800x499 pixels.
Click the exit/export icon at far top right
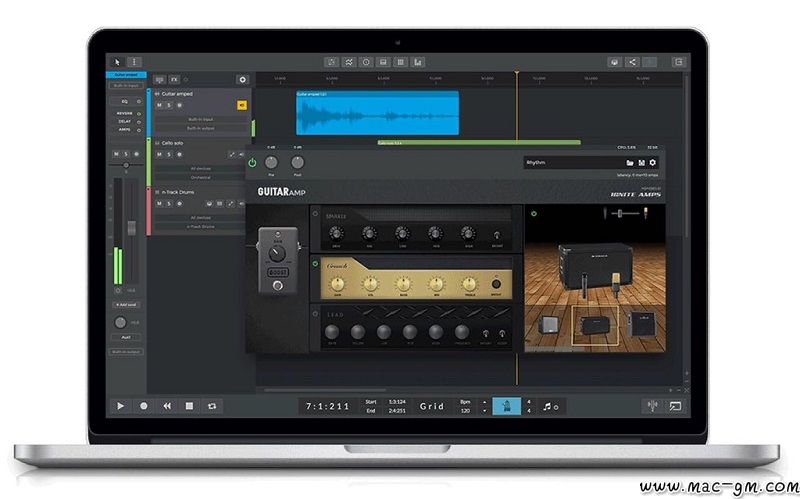679,62
